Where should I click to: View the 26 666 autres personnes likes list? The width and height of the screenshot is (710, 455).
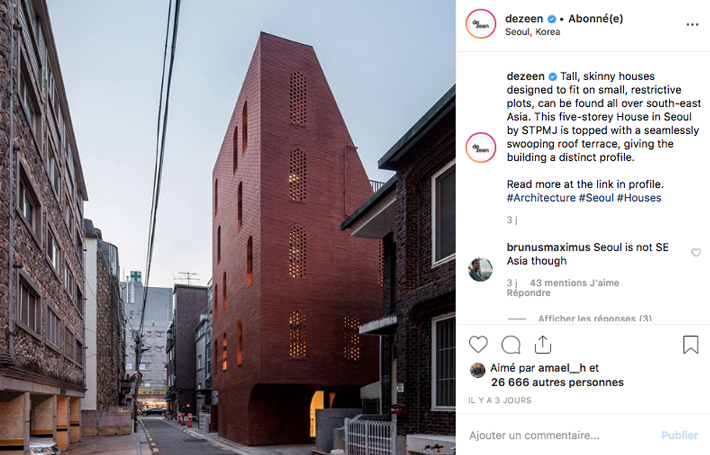click(x=557, y=383)
